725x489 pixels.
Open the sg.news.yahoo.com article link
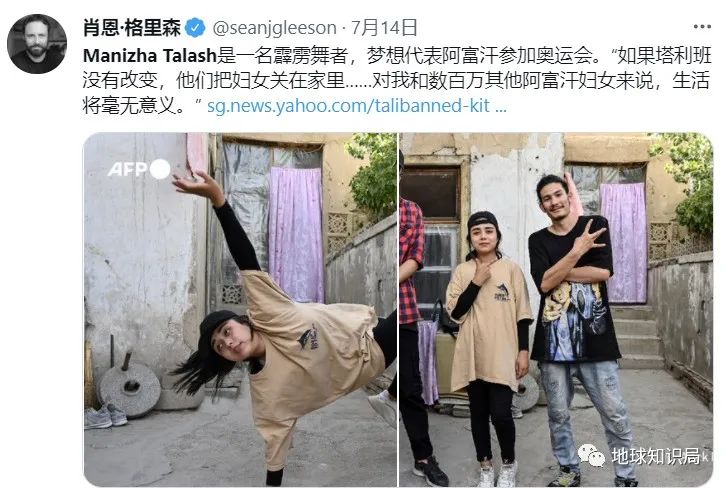click(x=356, y=106)
